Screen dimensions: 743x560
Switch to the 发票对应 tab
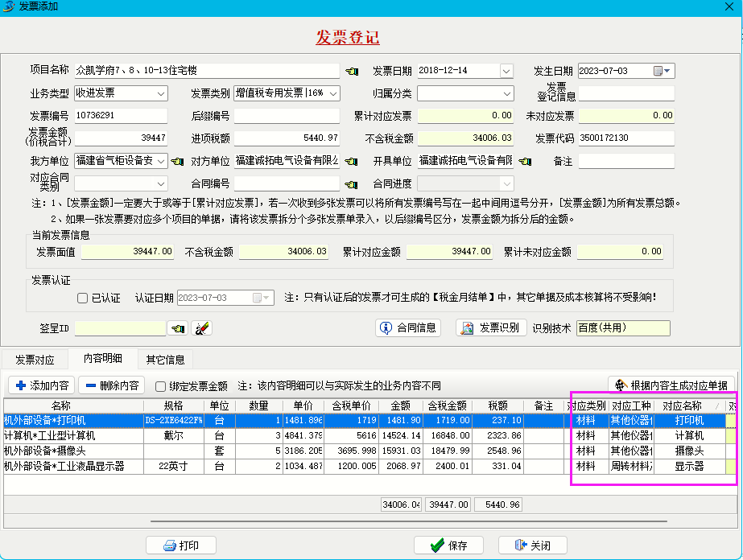point(35,360)
